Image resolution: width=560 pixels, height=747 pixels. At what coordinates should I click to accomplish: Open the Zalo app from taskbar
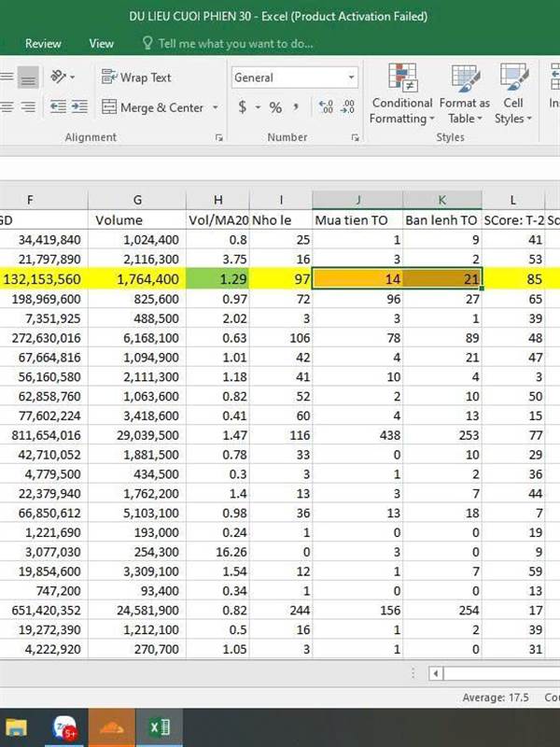click(66, 726)
